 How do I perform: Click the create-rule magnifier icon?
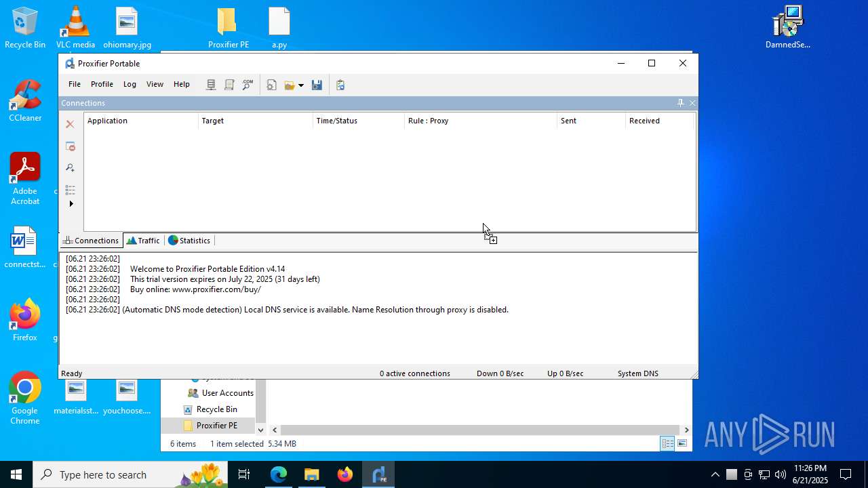70,167
